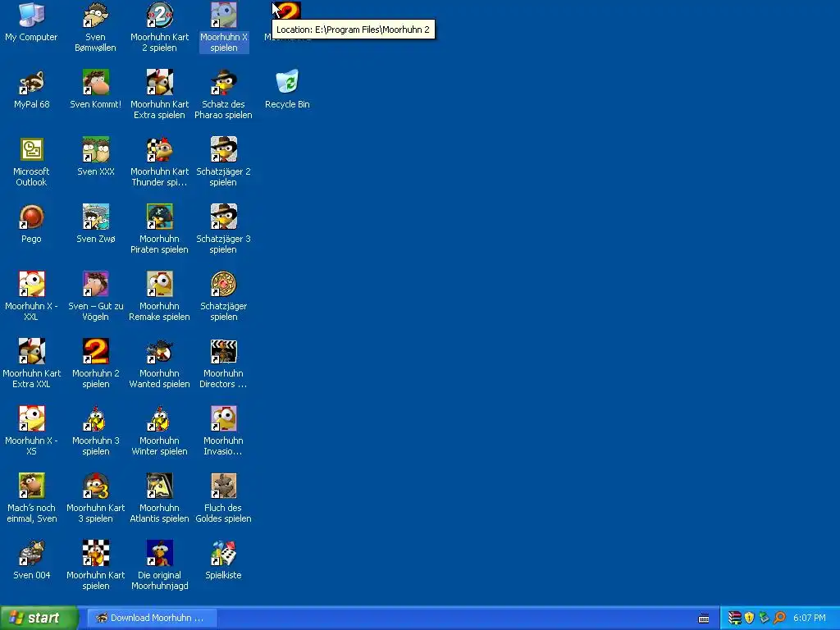This screenshot has width=840, height=630.
Task: Select the Sven Zwø shortcut icon
Action: [95, 217]
